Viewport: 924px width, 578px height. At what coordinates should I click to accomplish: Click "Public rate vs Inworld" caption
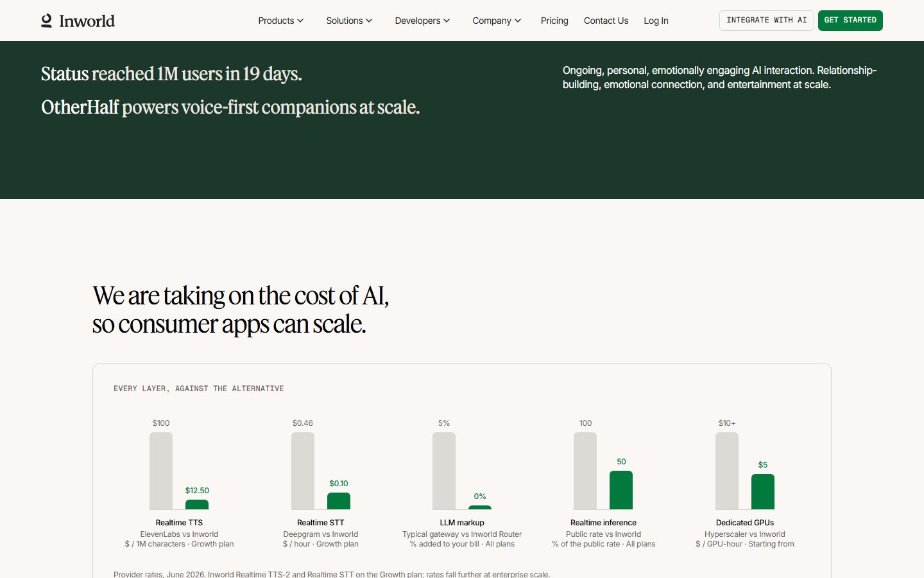click(x=603, y=534)
